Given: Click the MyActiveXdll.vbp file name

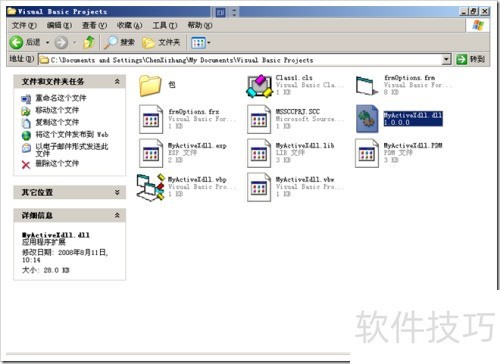Looking at the screenshot, I should [197, 180].
